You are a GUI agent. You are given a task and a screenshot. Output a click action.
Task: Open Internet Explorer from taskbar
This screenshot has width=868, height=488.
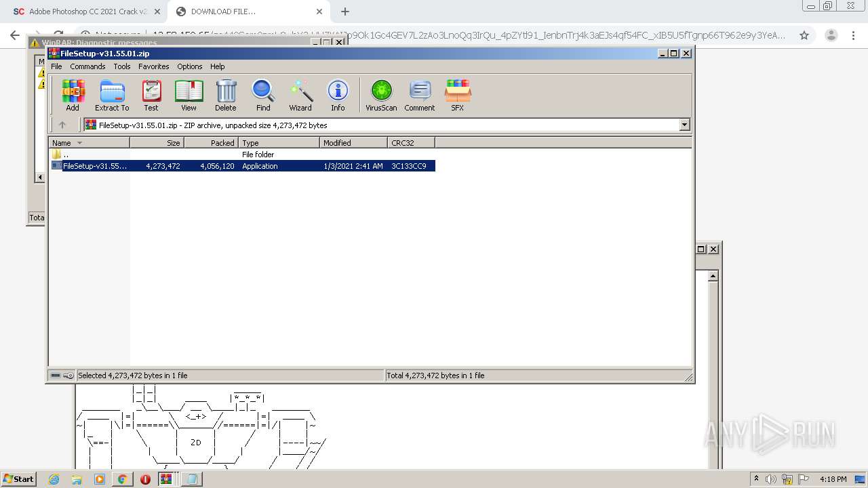coord(54,479)
